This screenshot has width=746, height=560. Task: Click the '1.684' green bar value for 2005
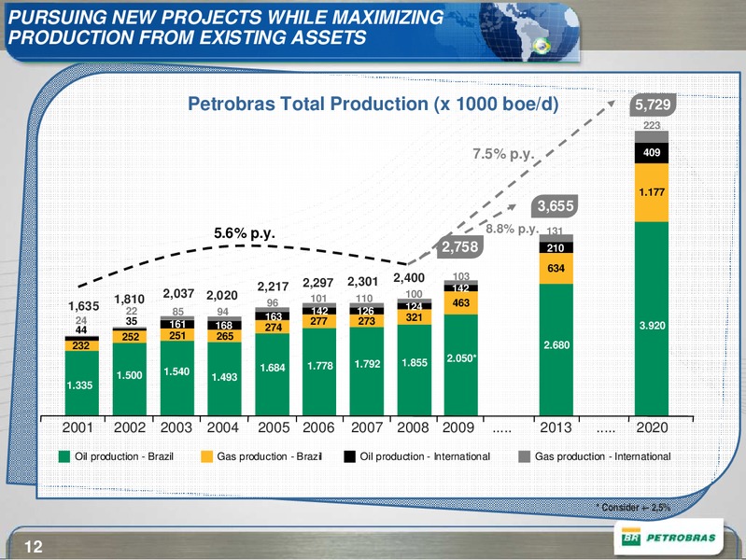coord(273,368)
